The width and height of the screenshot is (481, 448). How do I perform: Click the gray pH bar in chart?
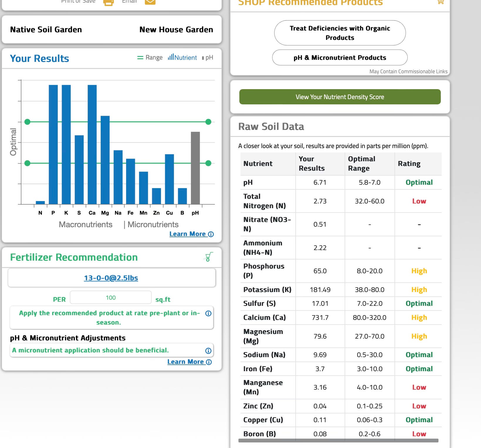pos(195,168)
